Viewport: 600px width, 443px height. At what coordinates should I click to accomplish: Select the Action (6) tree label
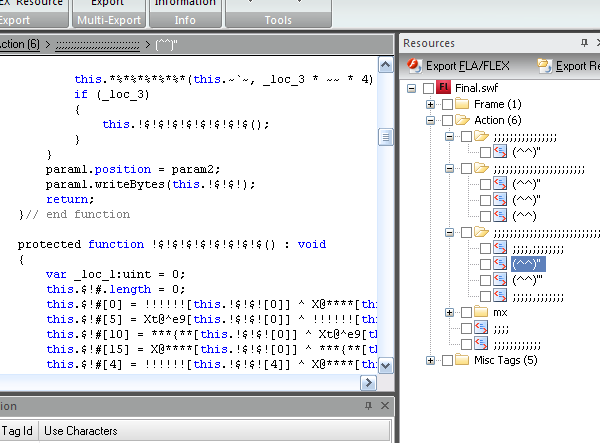pos(497,120)
